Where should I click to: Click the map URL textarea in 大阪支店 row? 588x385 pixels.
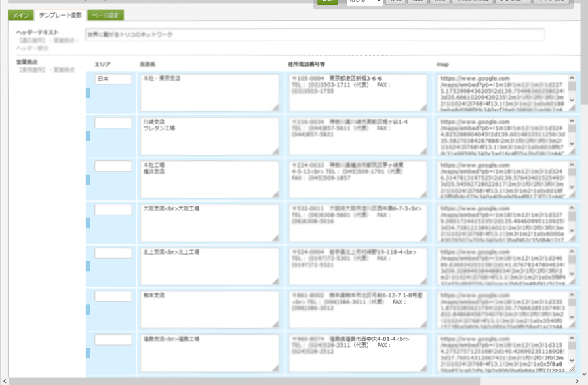click(x=502, y=223)
